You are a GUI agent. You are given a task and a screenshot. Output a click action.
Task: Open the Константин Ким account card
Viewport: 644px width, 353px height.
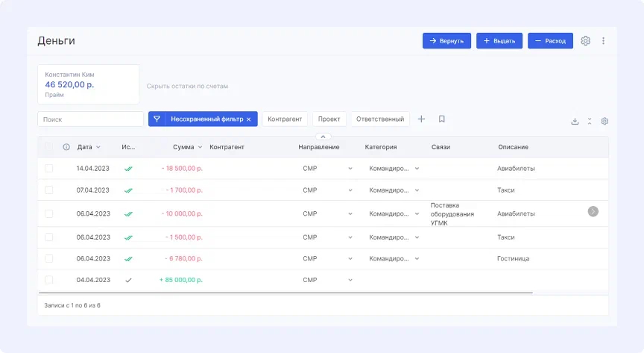click(x=88, y=84)
